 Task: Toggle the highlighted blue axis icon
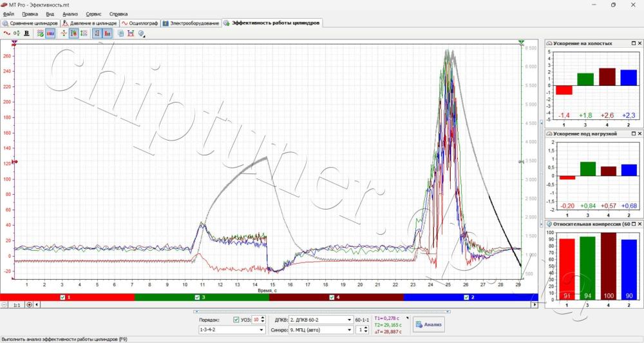point(97,34)
